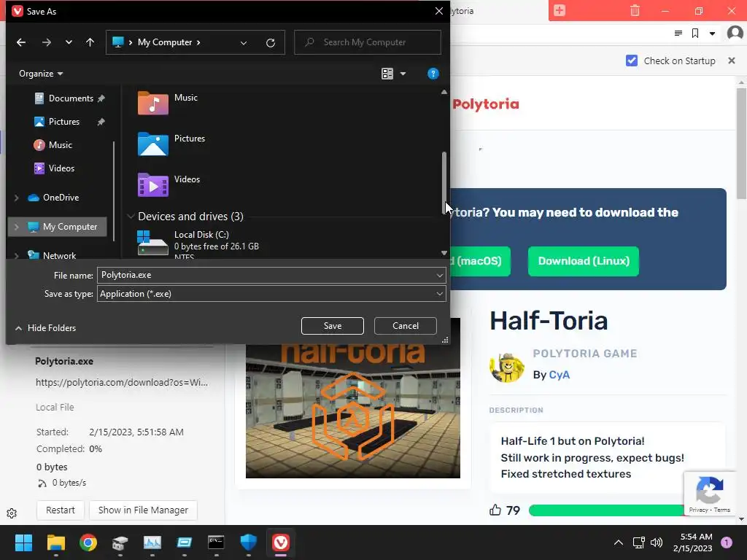Click the Save button
Screen dimensions: 747x560
pyautogui.click(x=333, y=326)
